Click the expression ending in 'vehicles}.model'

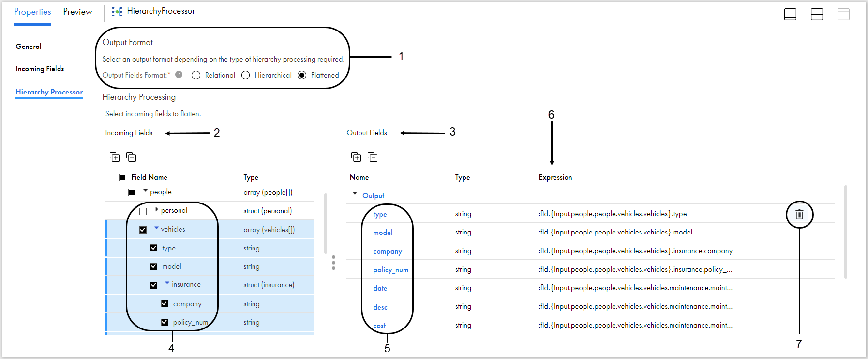(x=615, y=232)
